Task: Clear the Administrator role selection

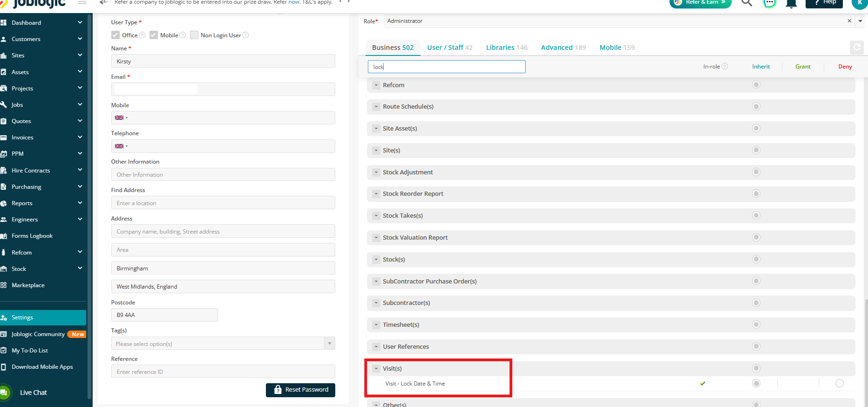Action: coord(849,21)
